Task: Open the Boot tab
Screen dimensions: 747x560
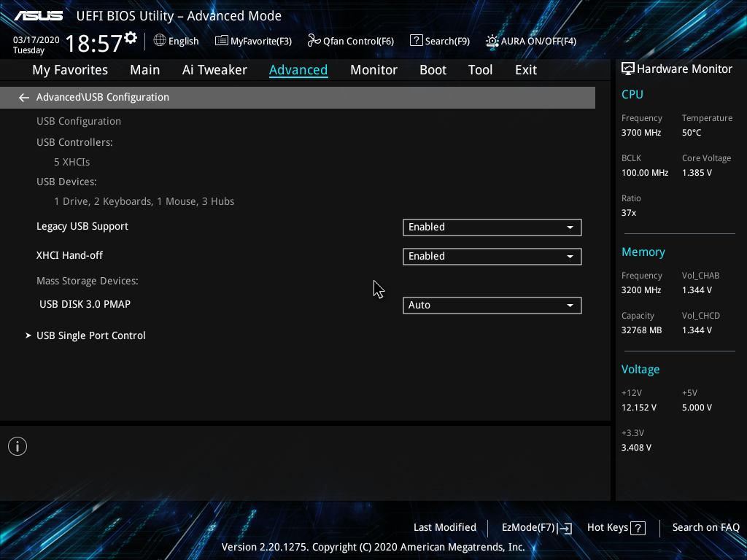Action: pyautogui.click(x=433, y=70)
